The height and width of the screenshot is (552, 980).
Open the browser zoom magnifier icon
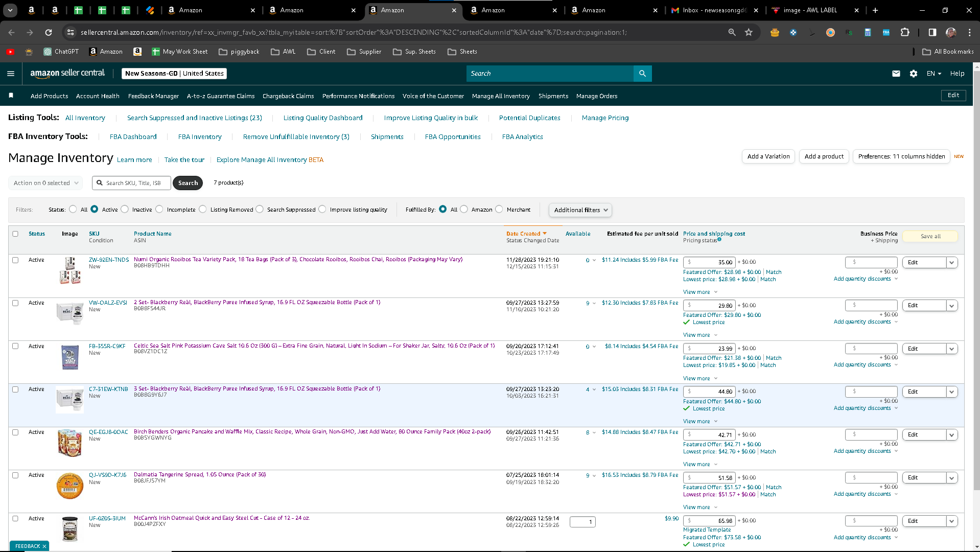pyautogui.click(x=732, y=32)
